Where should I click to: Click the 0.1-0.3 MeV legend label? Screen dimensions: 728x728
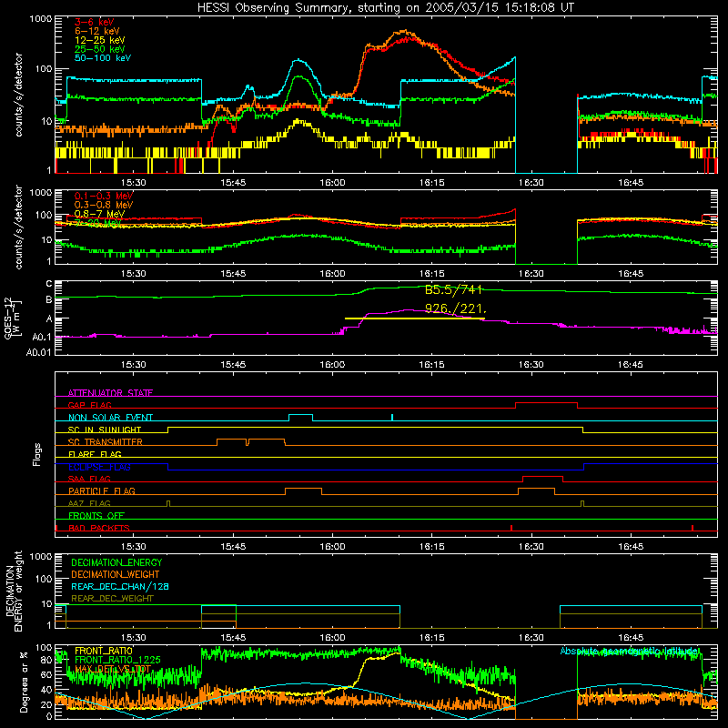[x=104, y=196]
